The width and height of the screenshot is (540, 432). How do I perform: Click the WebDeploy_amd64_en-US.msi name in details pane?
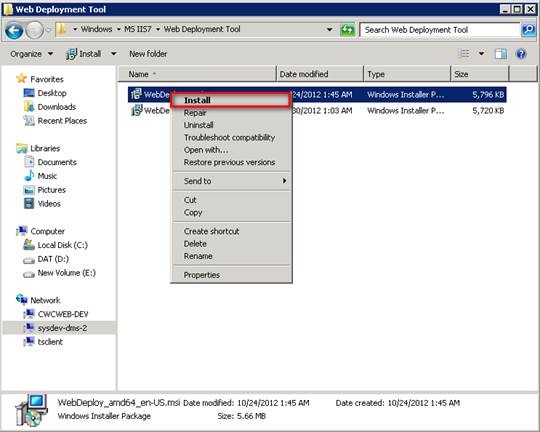119,402
